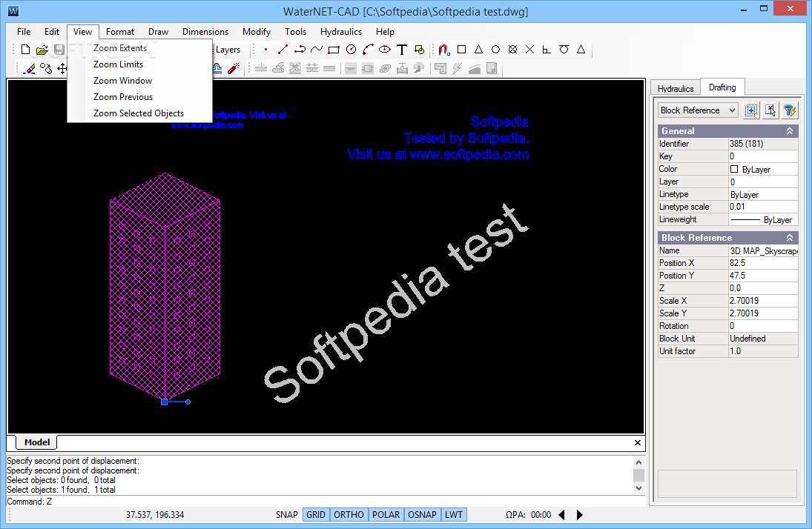Screen dimensions: 812x529
Task: Click the tangent snap icon
Action: click(564, 50)
